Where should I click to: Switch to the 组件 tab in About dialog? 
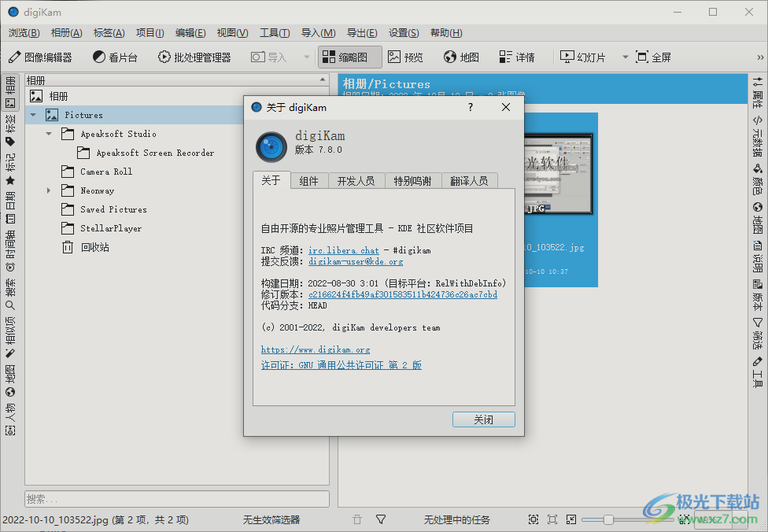pyautogui.click(x=309, y=181)
